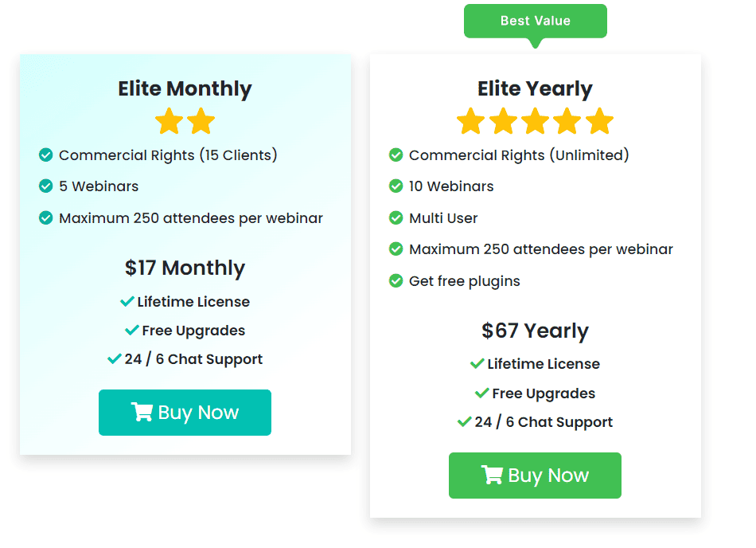Select the Elite Yearly plan title
The width and height of the screenshot is (756, 548).
(x=535, y=88)
